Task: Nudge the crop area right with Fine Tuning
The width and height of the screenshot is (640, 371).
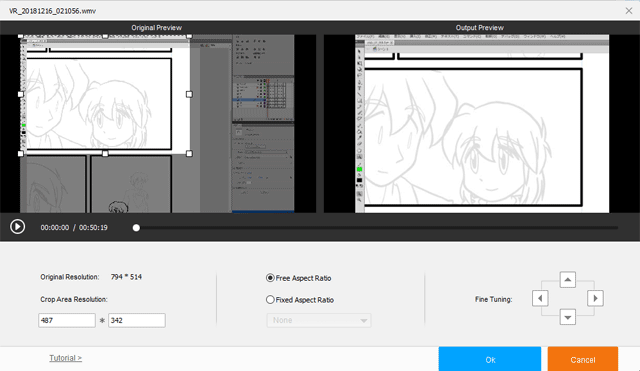Action: click(595, 298)
